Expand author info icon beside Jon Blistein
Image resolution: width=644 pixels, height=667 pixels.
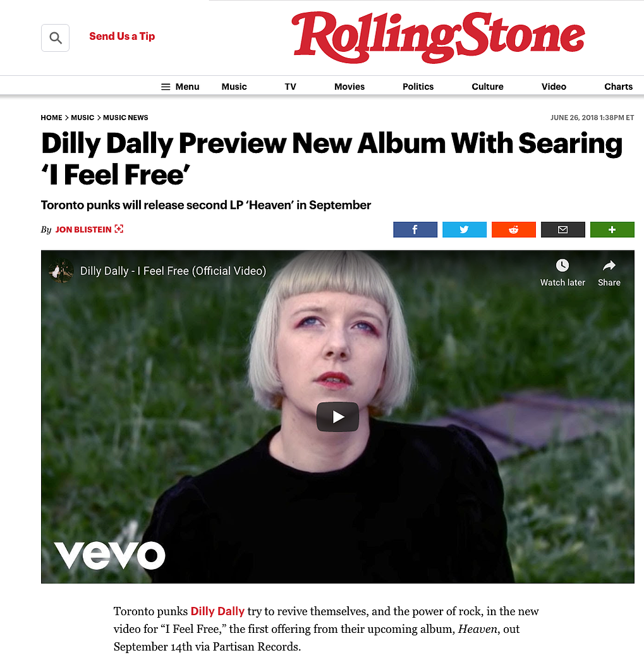click(x=119, y=229)
